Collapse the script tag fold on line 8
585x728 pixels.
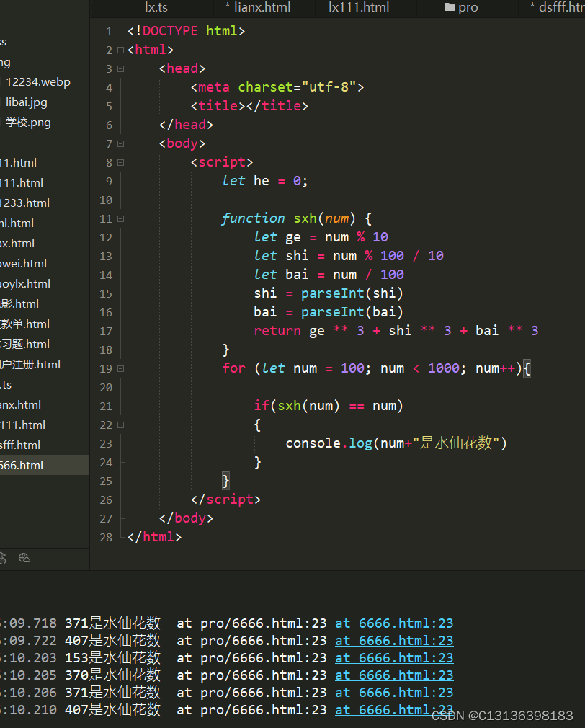point(120,162)
